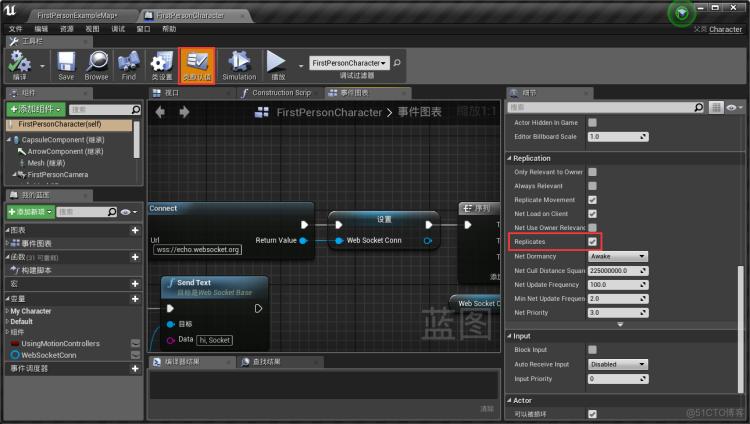Open My Blueprint view options eye icon

(129, 212)
